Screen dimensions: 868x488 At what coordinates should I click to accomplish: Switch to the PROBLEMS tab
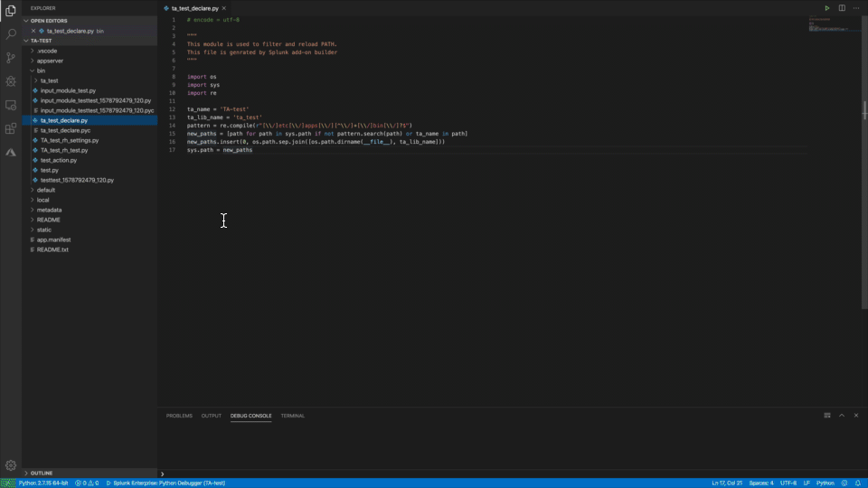(179, 416)
